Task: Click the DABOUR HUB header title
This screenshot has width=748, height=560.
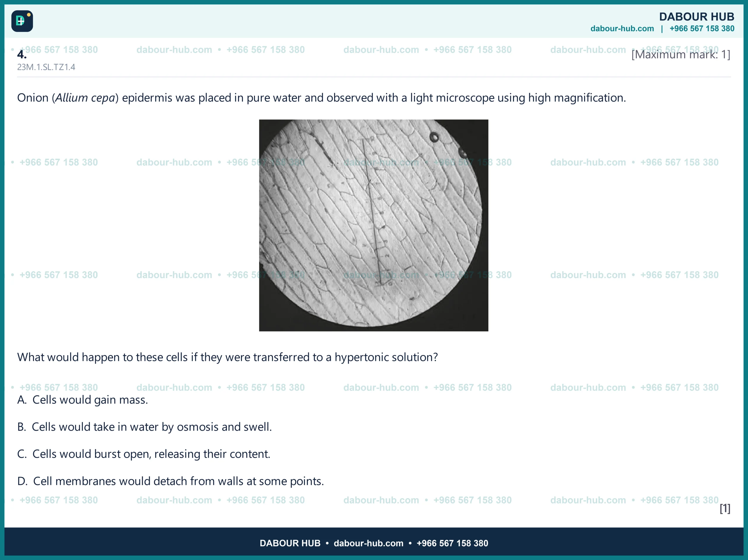Action: click(697, 17)
